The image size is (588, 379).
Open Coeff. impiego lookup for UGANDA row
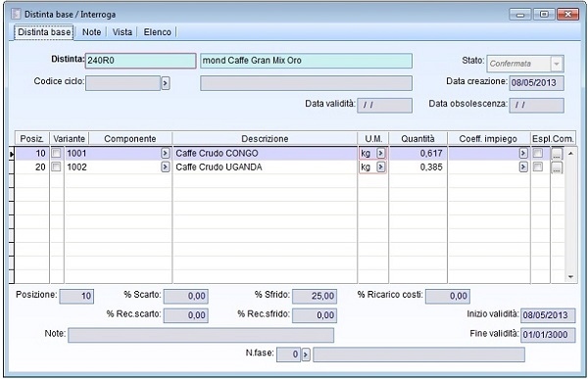(523, 167)
